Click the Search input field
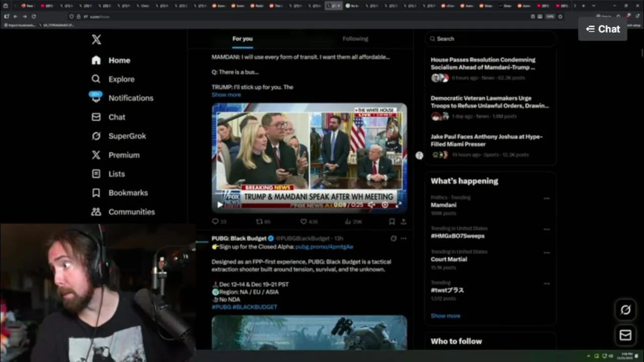This screenshot has width=644, height=362. (x=491, y=39)
